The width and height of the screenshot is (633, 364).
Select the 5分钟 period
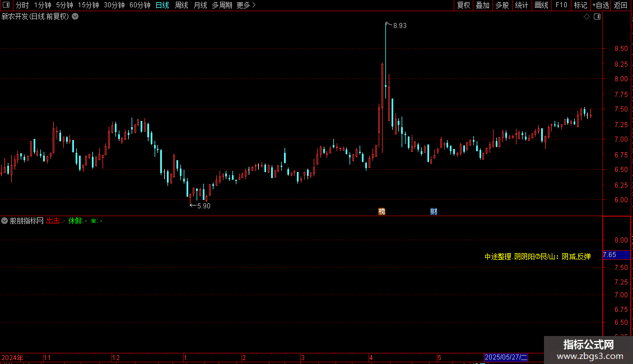64,5
